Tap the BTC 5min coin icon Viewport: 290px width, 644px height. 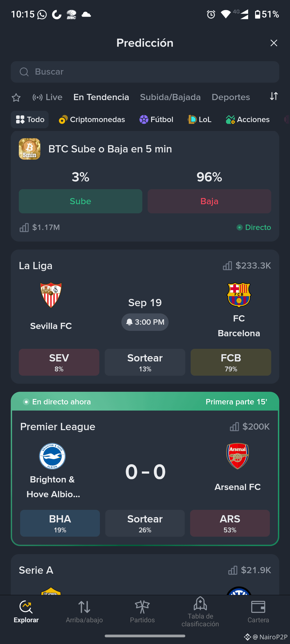tap(30, 149)
